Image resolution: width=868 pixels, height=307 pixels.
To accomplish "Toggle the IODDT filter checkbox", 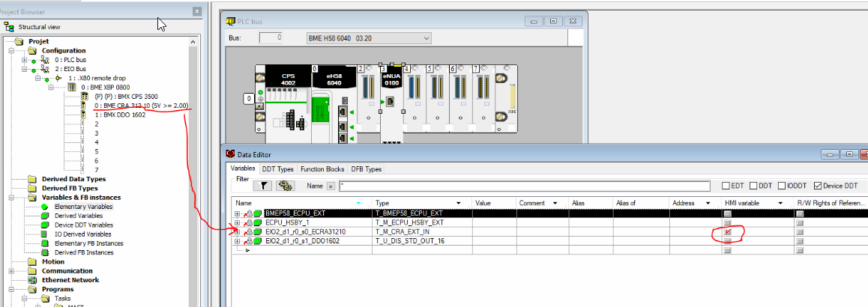I will tap(783, 186).
